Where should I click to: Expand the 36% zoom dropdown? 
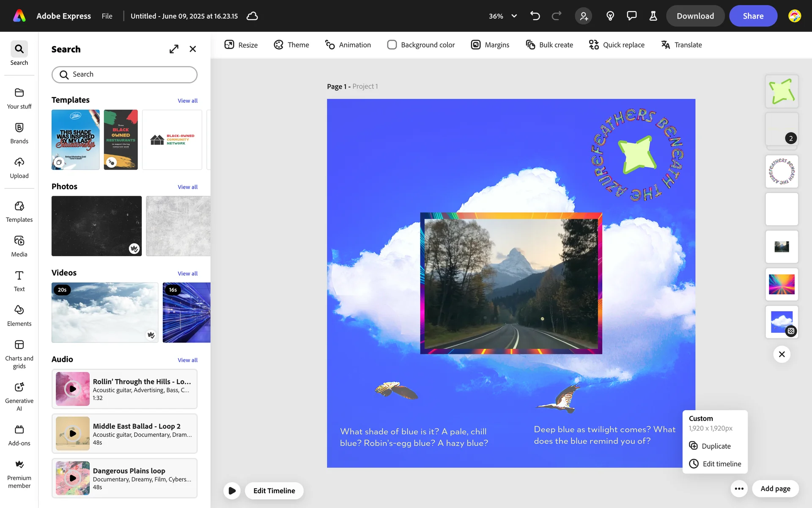(514, 16)
